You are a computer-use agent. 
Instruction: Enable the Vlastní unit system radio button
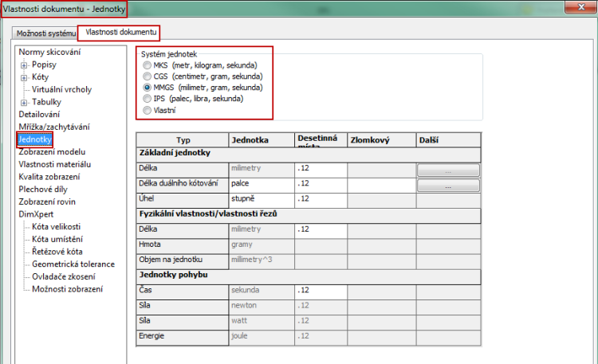147,110
